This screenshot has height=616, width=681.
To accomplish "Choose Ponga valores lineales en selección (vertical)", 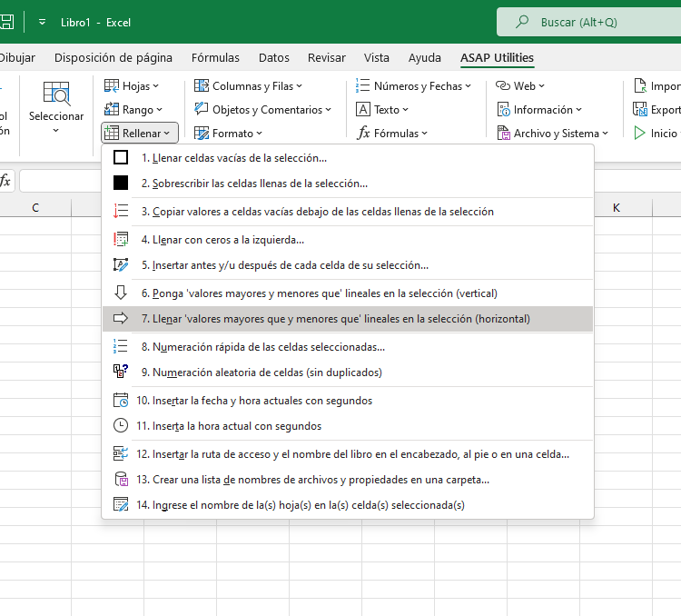I will coord(348,293).
